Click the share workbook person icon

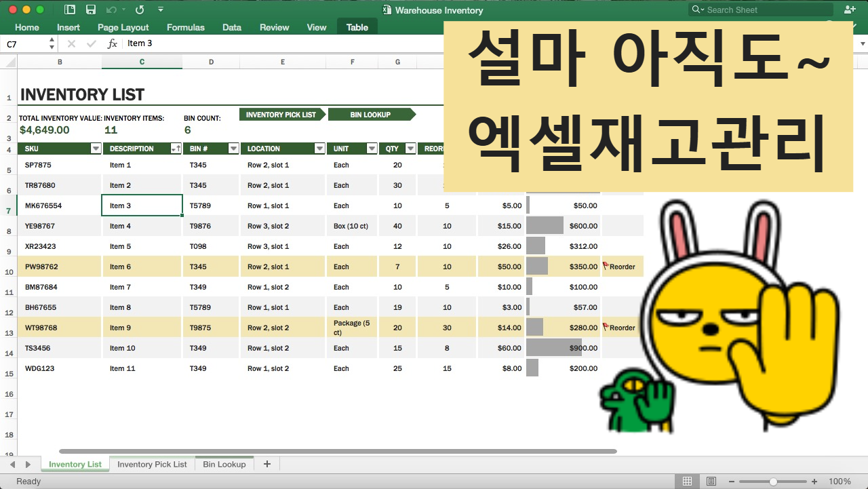pyautogui.click(x=850, y=9)
